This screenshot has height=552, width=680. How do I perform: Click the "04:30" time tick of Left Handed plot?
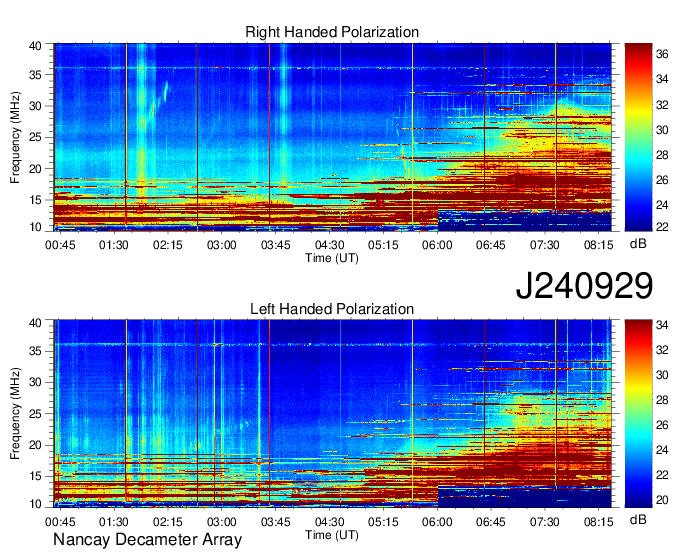[329, 522]
